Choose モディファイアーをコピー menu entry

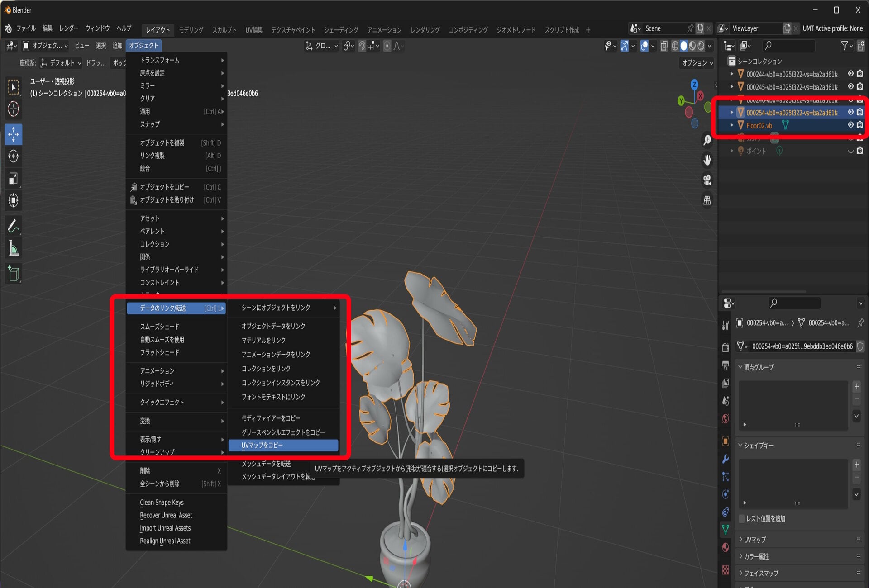[283, 418]
